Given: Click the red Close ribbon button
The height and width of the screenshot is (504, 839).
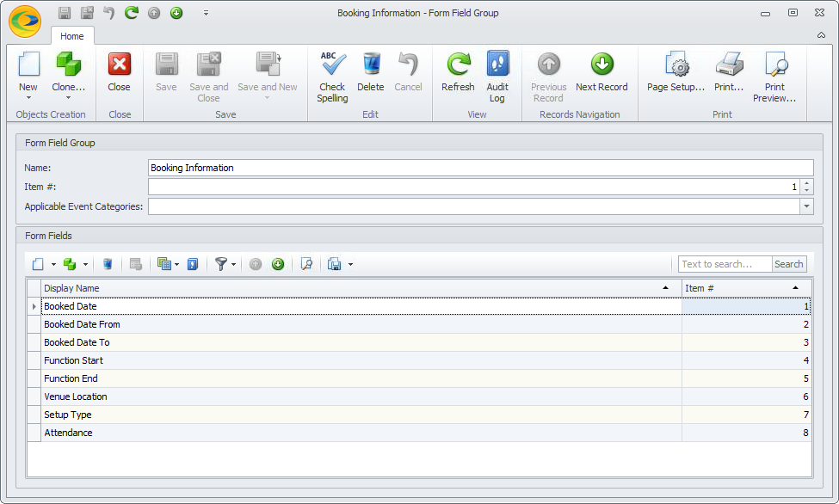Looking at the screenshot, I should coord(120,72).
